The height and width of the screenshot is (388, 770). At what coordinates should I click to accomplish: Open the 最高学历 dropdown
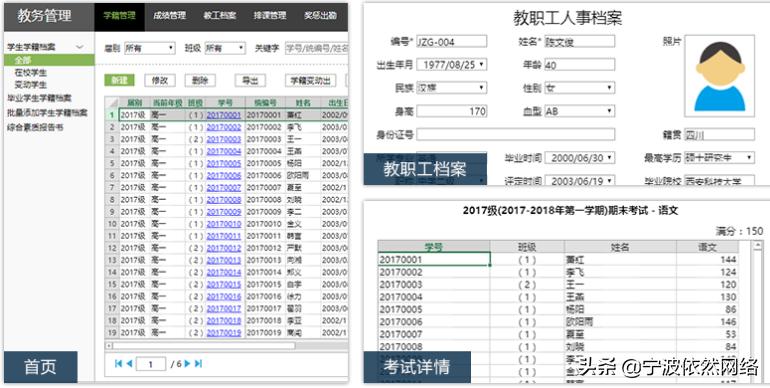pyautogui.click(x=719, y=158)
